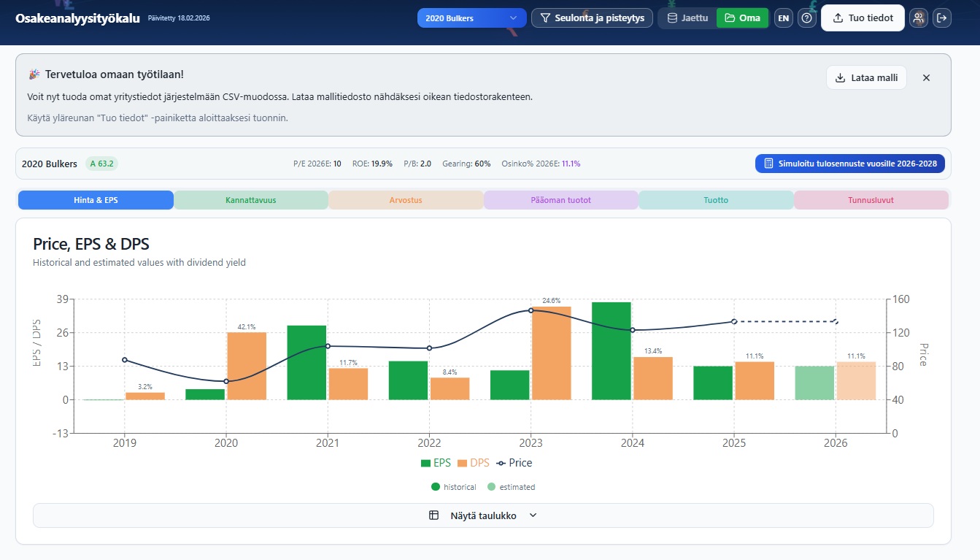
Task: Click the logout arrow icon
Action: [x=943, y=18]
